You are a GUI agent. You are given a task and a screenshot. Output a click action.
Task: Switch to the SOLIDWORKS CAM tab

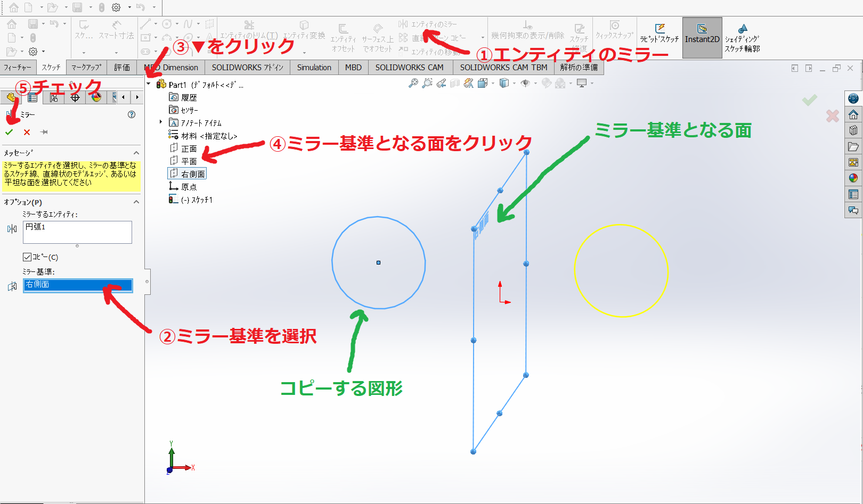click(x=409, y=68)
